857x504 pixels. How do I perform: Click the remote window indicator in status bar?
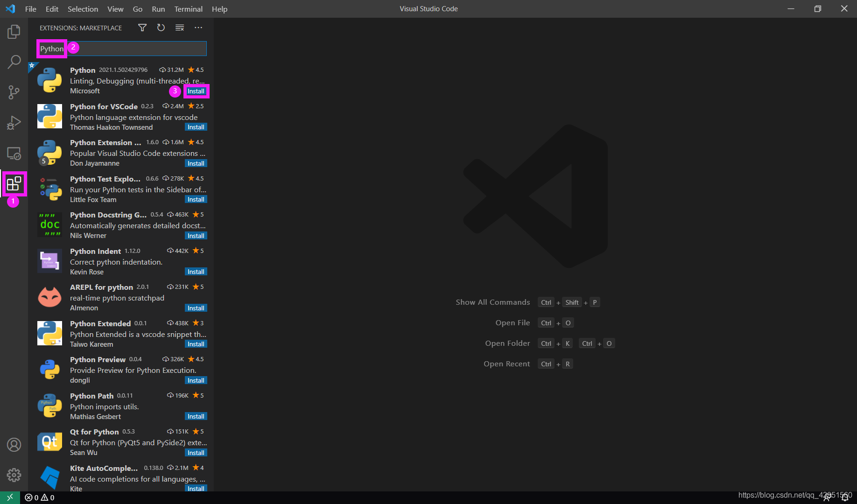coord(10,497)
